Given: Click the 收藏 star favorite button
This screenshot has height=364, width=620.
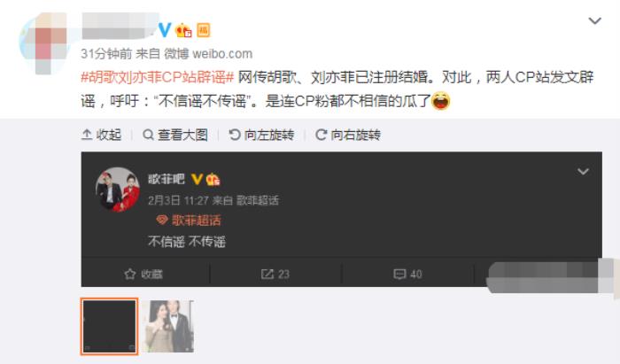Looking at the screenshot, I should pos(143,274).
